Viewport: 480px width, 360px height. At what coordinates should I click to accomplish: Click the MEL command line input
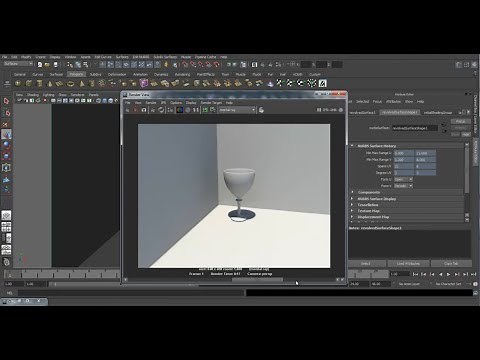131,293
